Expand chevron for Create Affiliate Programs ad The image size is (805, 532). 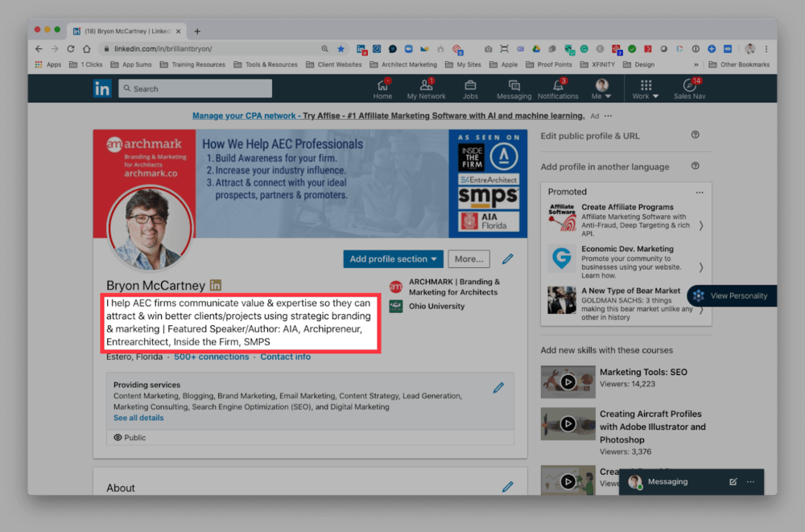(x=701, y=225)
